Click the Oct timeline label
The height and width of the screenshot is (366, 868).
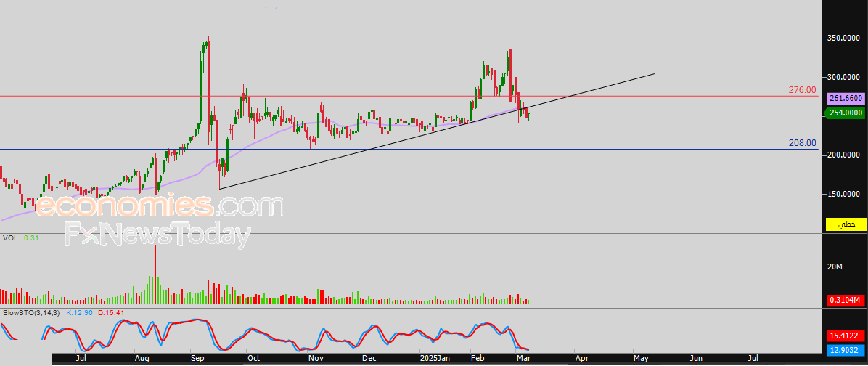click(255, 359)
